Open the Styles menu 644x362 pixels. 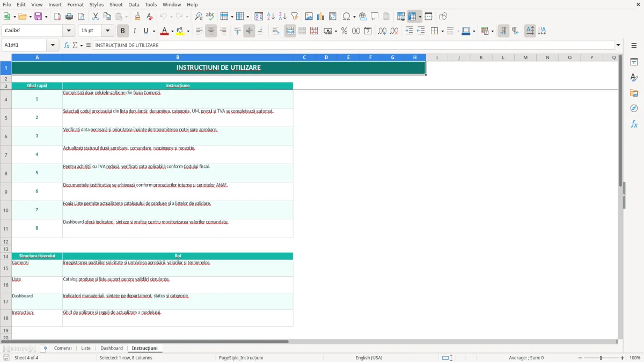[97, 4]
